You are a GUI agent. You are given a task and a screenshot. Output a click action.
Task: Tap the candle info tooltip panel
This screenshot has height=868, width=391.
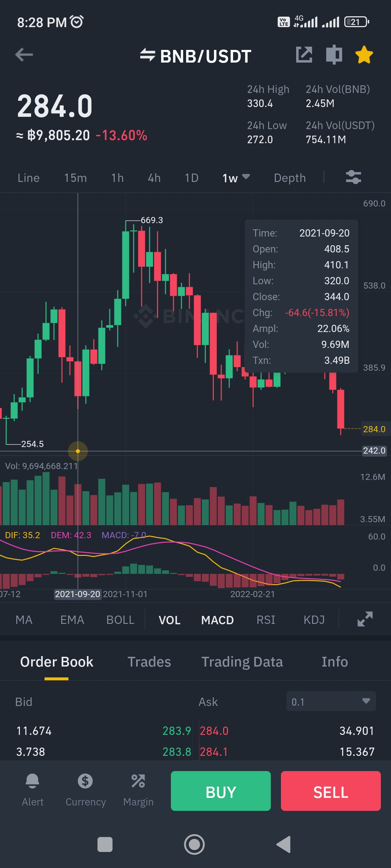click(x=301, y=296)
